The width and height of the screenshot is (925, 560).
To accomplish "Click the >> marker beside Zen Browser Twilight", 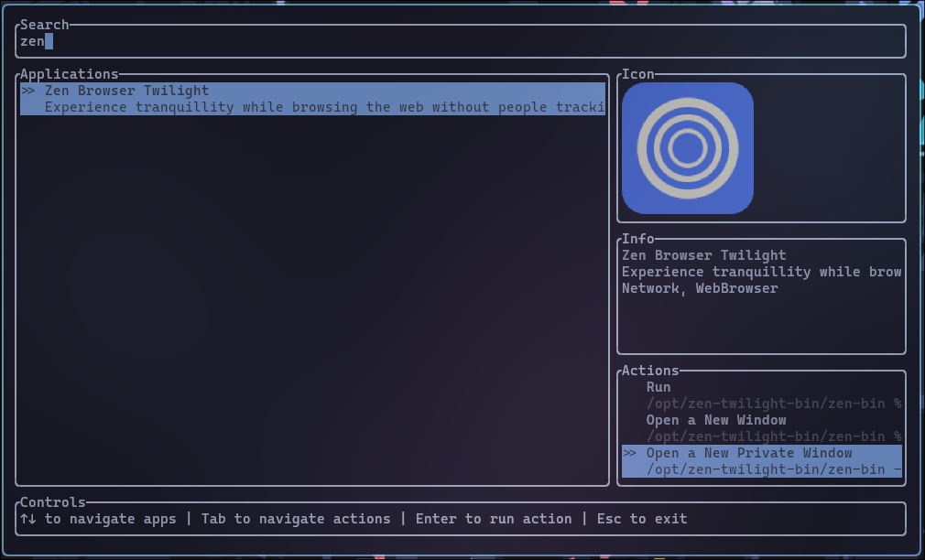I will point(27,91).
